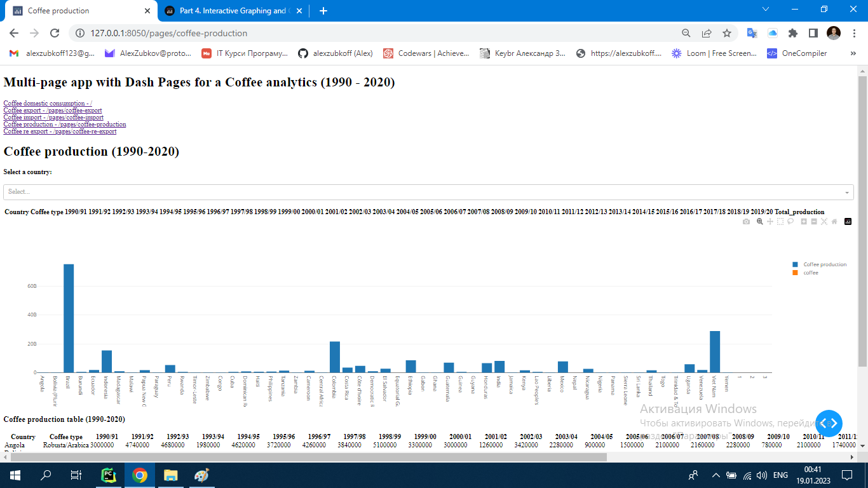Show the hidden bookmarks overflow
This screenshot has width=868, height=488.
point(852,53)
